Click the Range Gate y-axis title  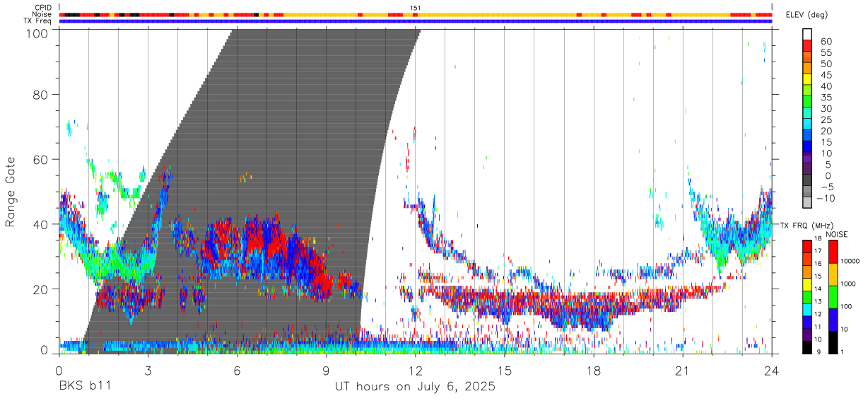pos(11,192)
